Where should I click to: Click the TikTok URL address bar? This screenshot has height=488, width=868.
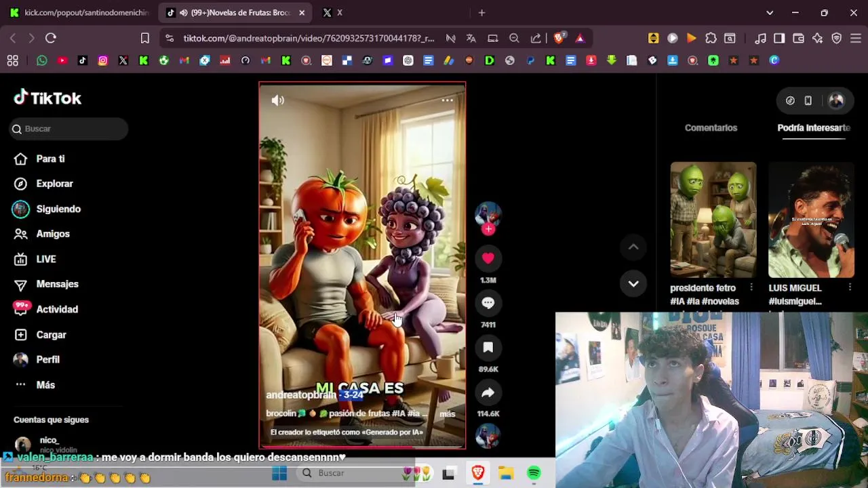click(309, 38)
